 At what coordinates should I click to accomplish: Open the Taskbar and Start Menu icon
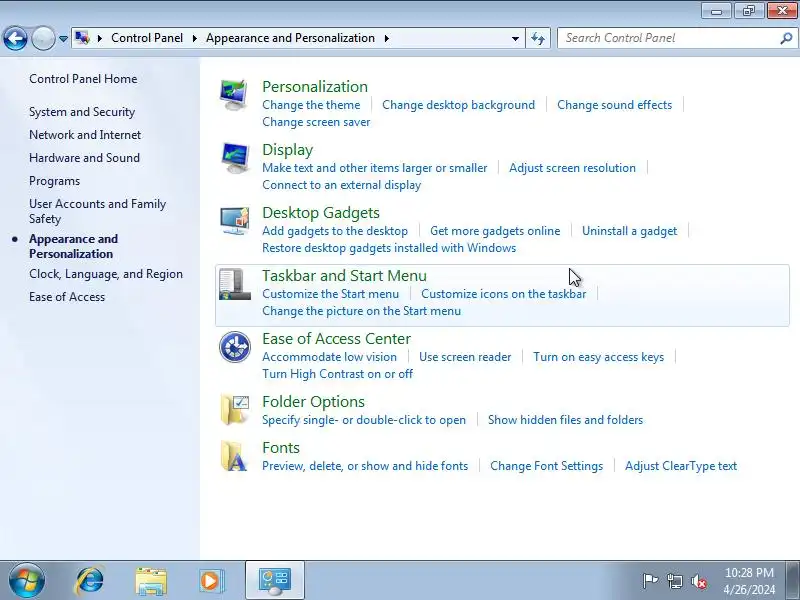[x=234, y=284]
